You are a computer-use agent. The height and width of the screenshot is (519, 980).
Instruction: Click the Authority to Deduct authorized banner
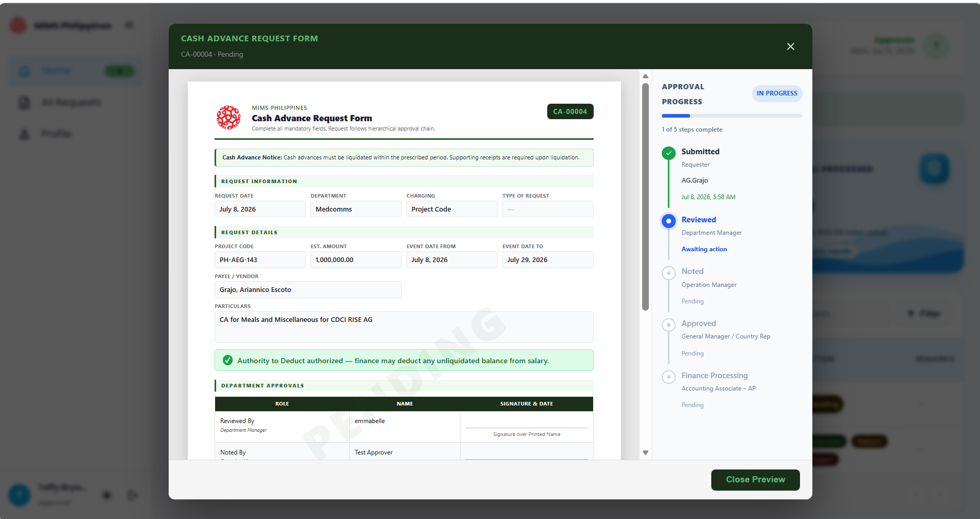(404, 360)
